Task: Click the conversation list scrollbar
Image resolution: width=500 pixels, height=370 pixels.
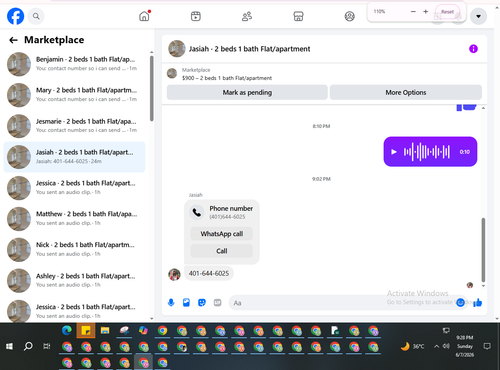Action: pyautogui.click(x=152, y=88)
